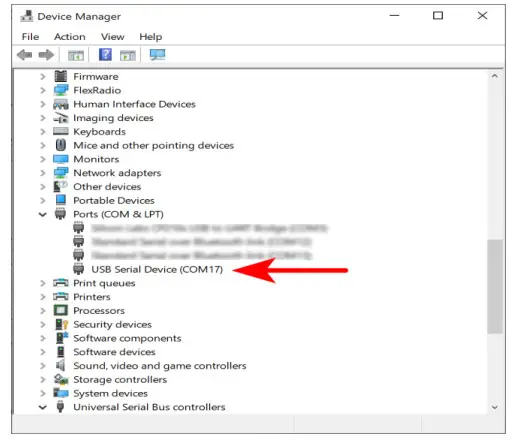The height and width of the screenshot is (440, 515).
Task: Select the FlexRadio tree item
Action: [97, 90]
